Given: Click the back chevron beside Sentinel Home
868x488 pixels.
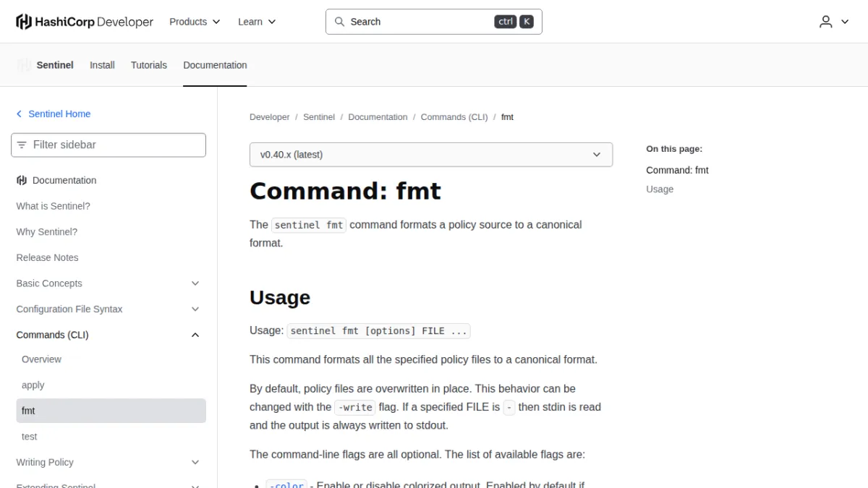Looking at the screenshot, I should (x=20, y=114).
